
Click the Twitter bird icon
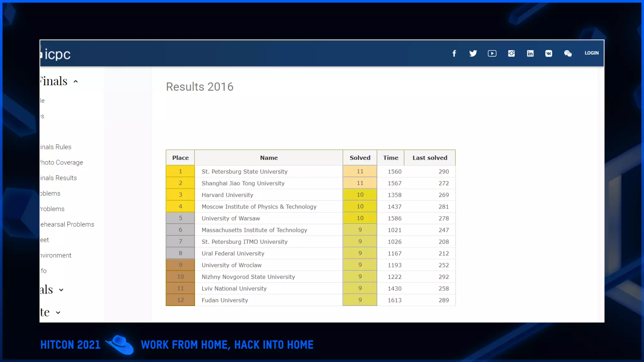point(473,53)
